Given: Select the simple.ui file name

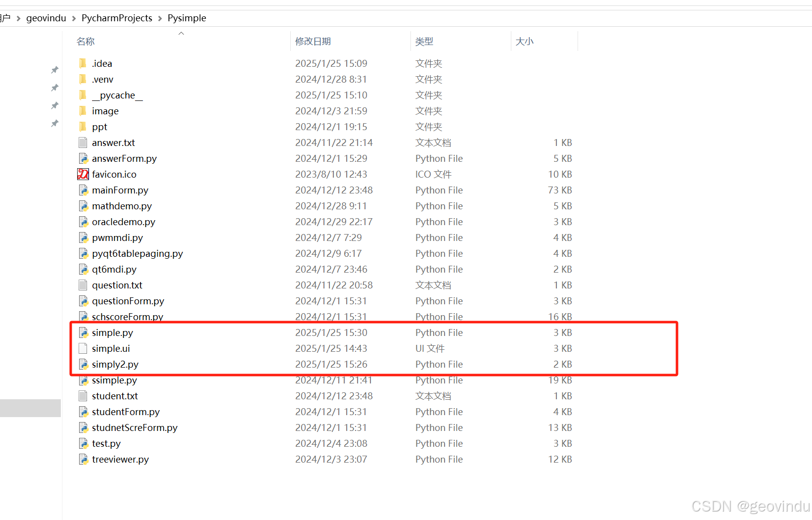Looking at the screenshot, I should (x=111, y=348).
